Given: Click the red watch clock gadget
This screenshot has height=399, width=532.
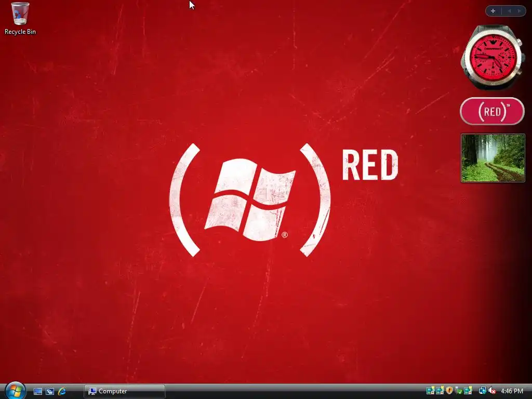Looking at the screenshot, I should (493, 57).
